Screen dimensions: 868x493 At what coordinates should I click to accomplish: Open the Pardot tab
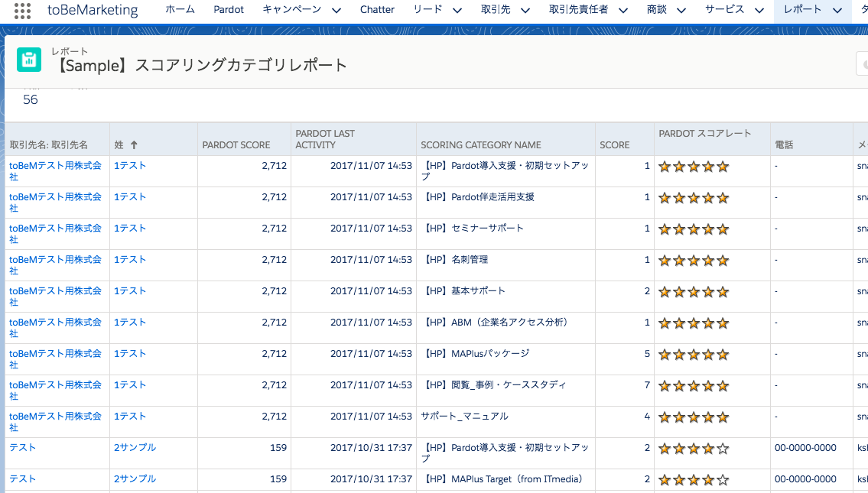(x=229, y=9)
